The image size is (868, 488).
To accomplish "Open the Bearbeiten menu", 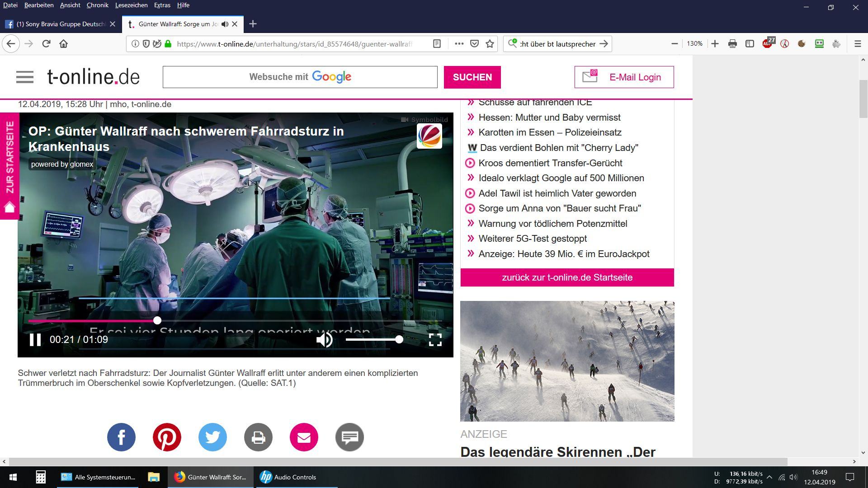I will click(39, 5).
